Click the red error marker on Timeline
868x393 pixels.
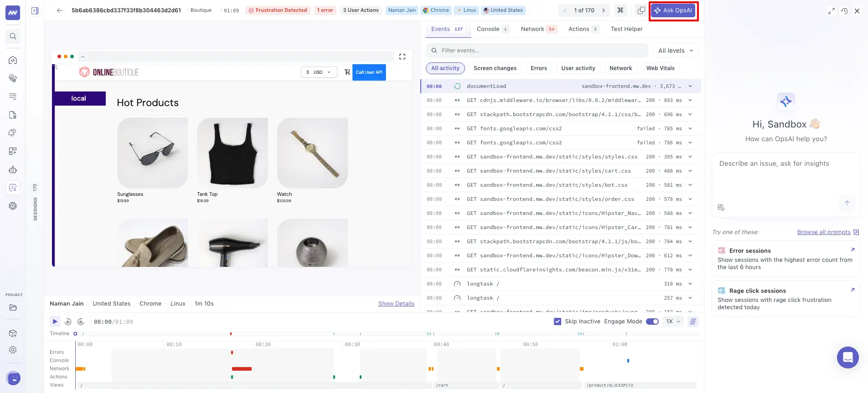(231, 334)
